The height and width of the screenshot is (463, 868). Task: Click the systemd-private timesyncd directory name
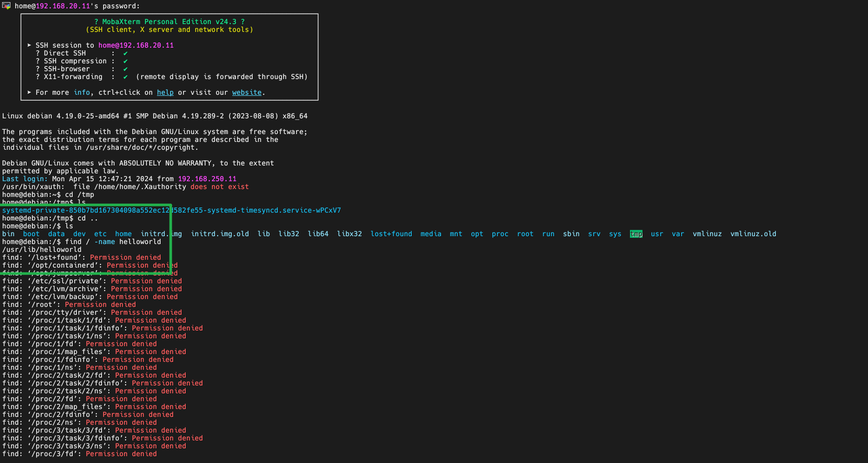coord(171,211)
